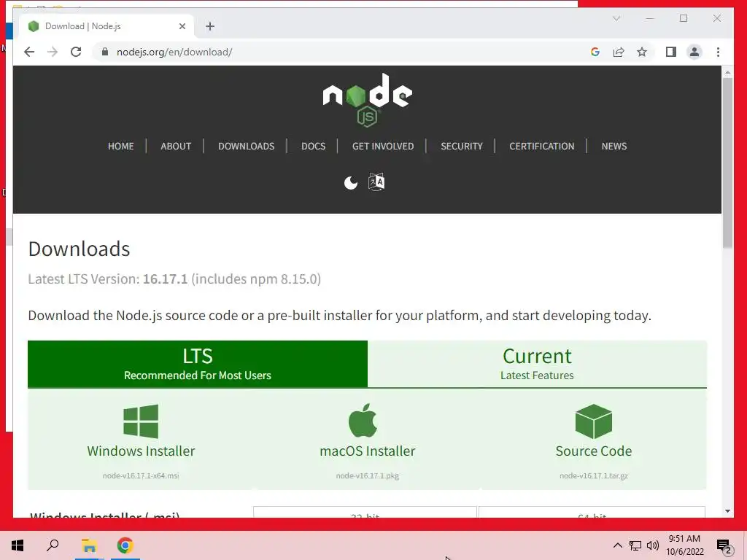747x560 pixels.
Task: Open a new browser tab
Action: point(210,26)
